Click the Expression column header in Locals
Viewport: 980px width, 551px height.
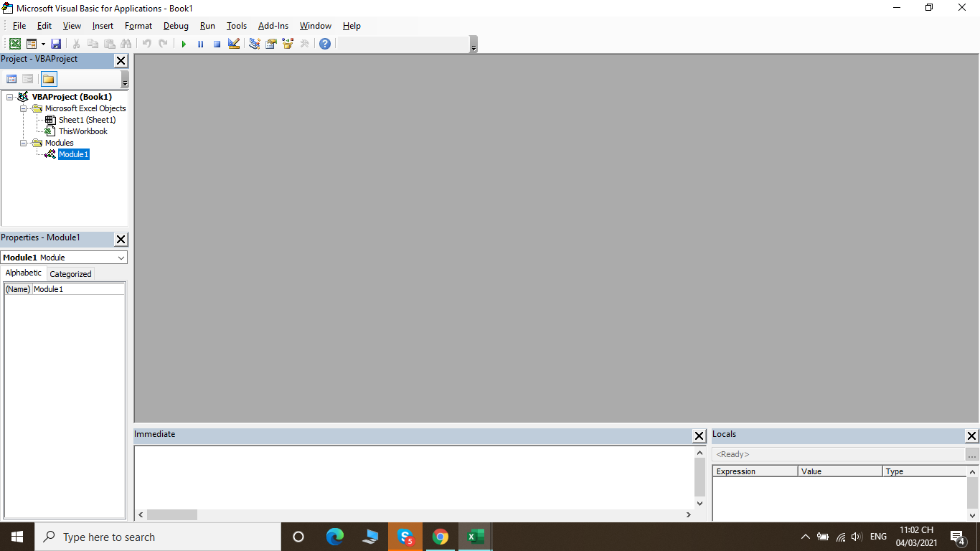(x=755, y=471)
